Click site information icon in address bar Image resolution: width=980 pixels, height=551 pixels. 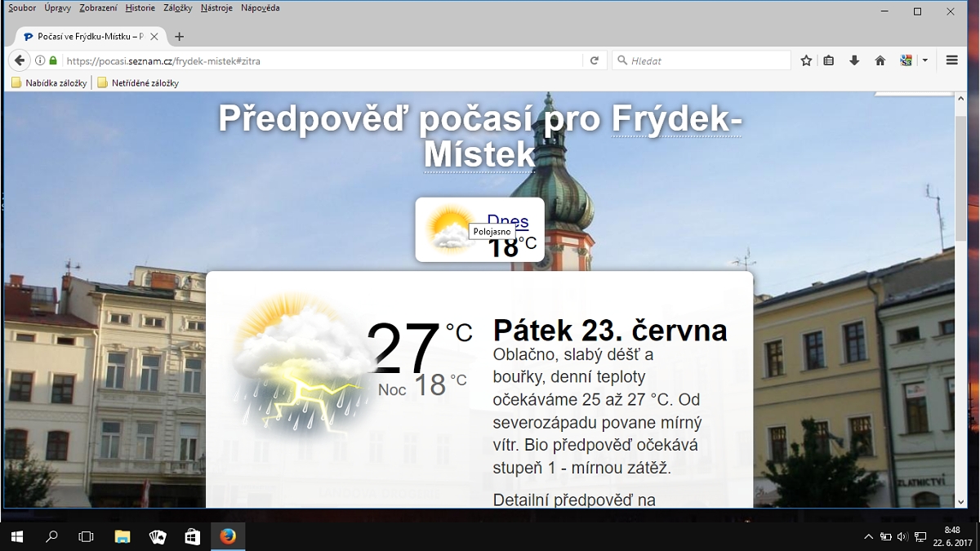(x=40, y=60)
